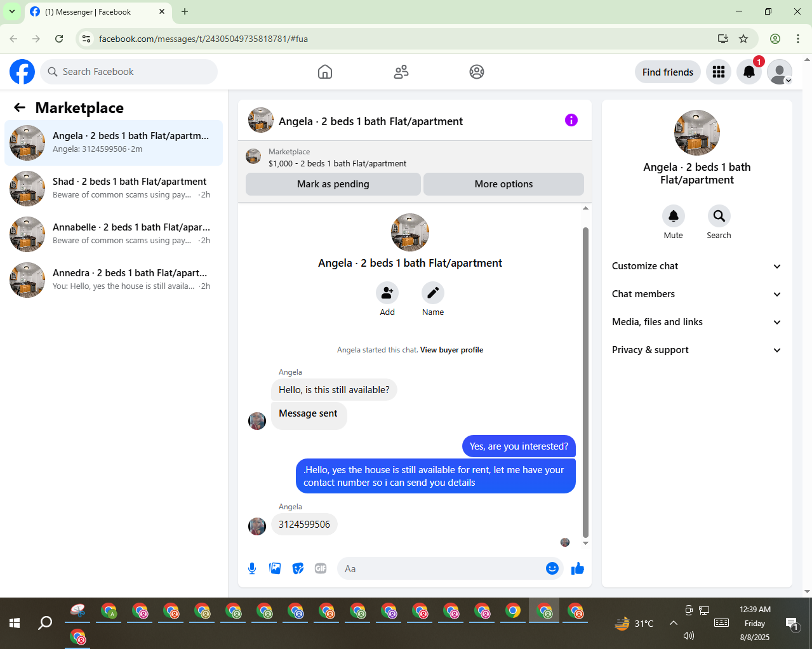812x649 pixels.
Task: Open the Windows Start button
Action: point(15,623)
